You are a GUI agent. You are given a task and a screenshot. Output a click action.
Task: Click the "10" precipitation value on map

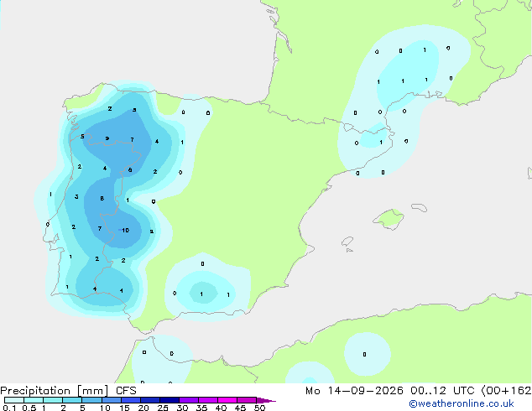pos(126,231)
